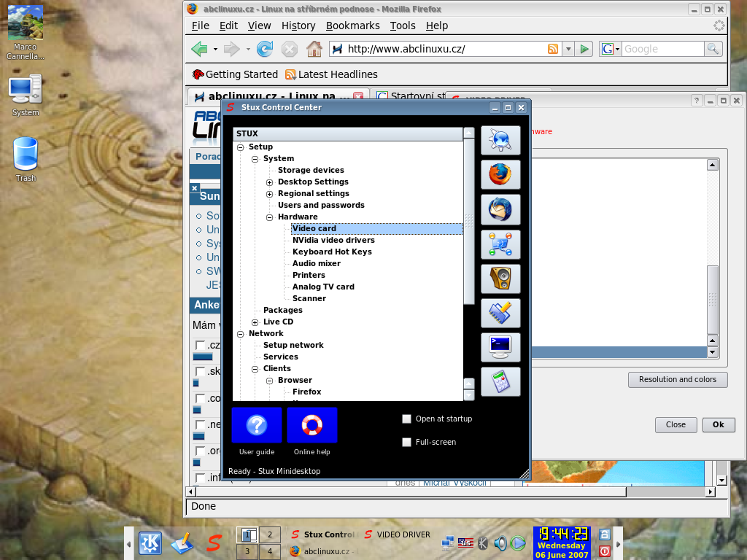Viewport: 747px width, 560px height.
Task: Open the Firefox File menu
Action: pos(200,26)
